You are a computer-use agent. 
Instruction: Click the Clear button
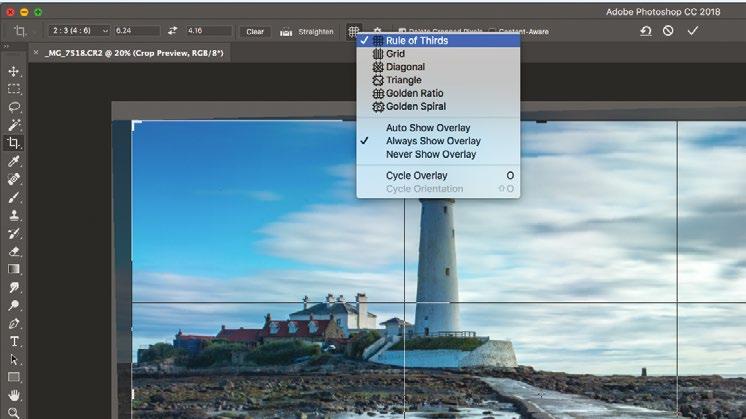tap(255, 32)
